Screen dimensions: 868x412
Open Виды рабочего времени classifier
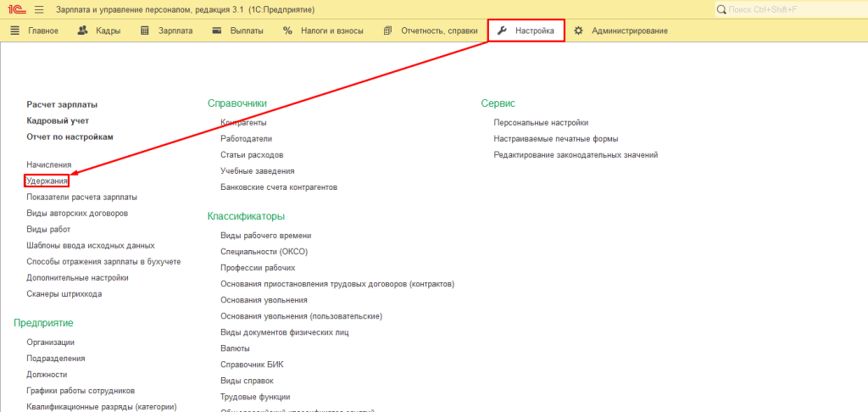(265, 236)
